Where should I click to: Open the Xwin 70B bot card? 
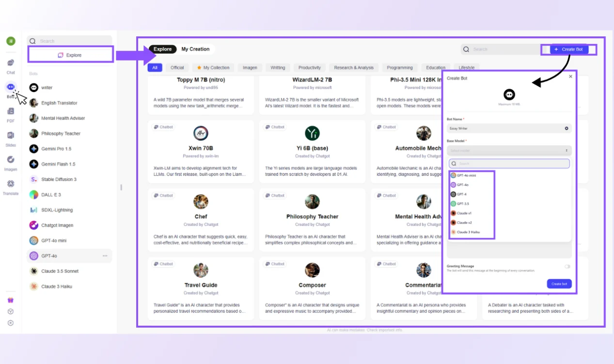click(x=201, y=148)
